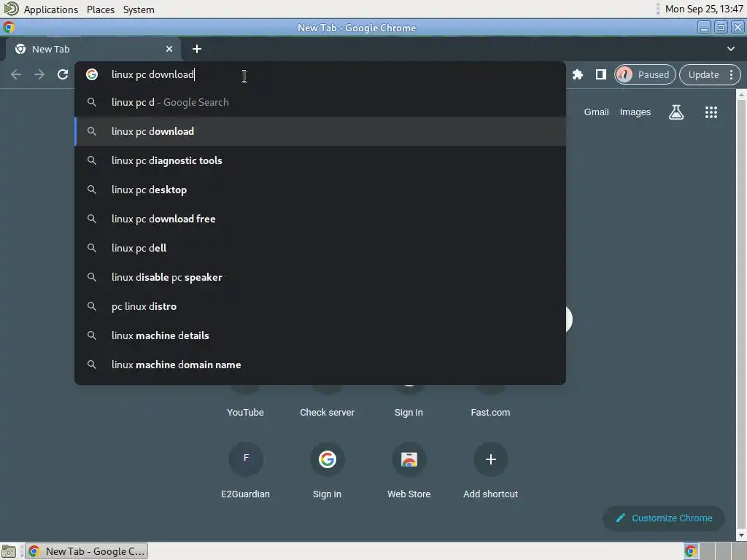Click search icon beside 'pc linux distro'
747x560 pixels.
92,306
